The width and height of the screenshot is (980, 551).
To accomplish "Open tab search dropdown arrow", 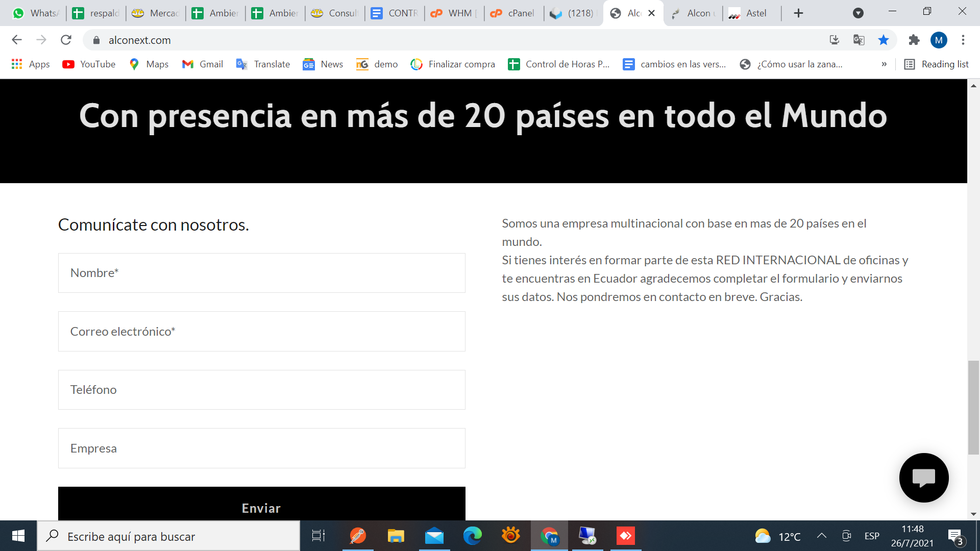I will point(859,13).
